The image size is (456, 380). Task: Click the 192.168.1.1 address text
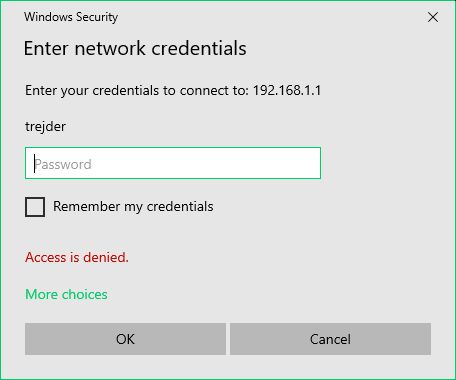pos(287,90)
